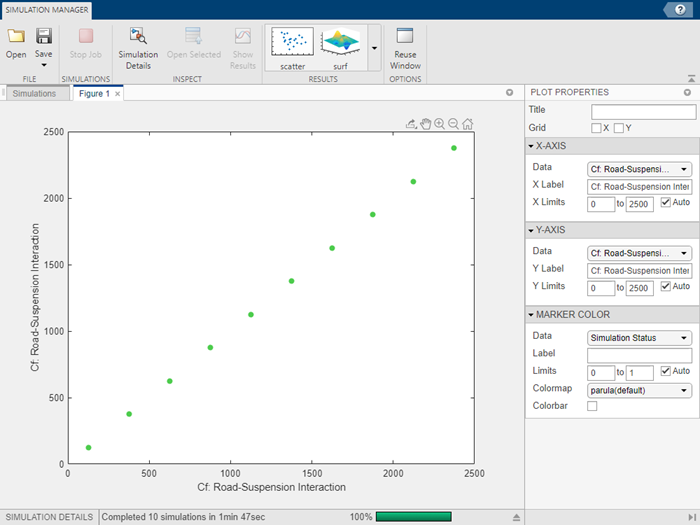Click the Save floppy disk icon
This screenshot has height=525, width=700.
point(44,36)
